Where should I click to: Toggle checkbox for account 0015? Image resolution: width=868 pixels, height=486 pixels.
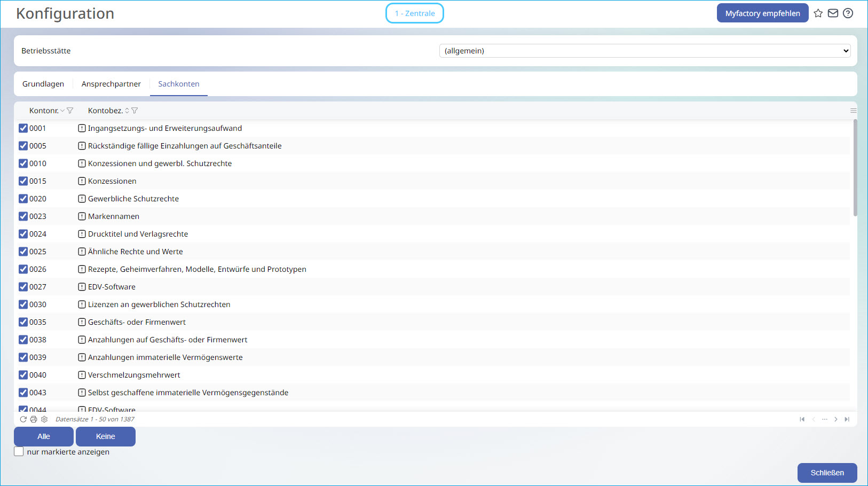coord(23,181)
